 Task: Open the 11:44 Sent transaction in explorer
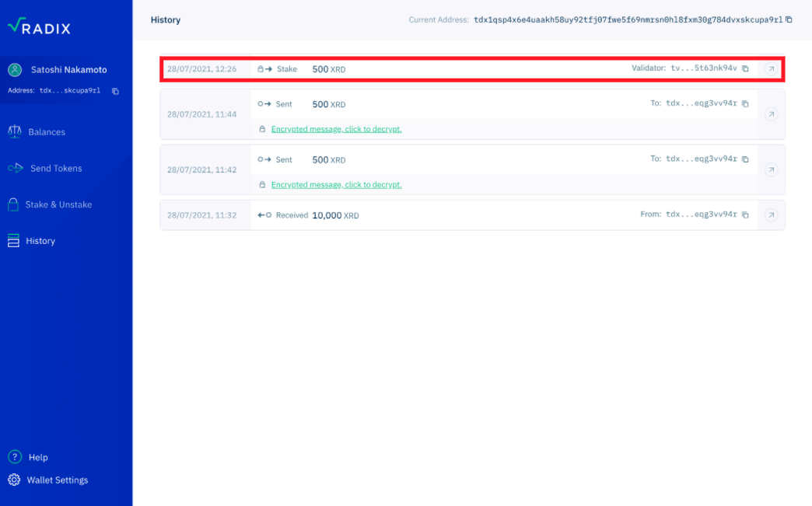tap(771, 113)
